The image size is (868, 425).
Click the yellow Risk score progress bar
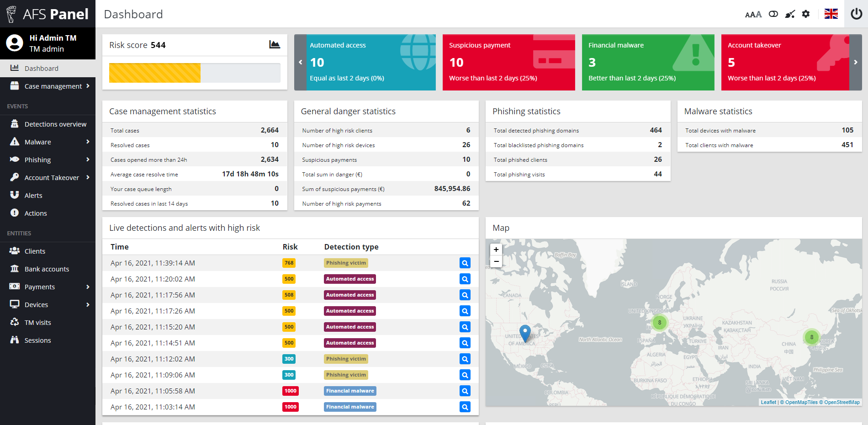click(x=154, y=73)
